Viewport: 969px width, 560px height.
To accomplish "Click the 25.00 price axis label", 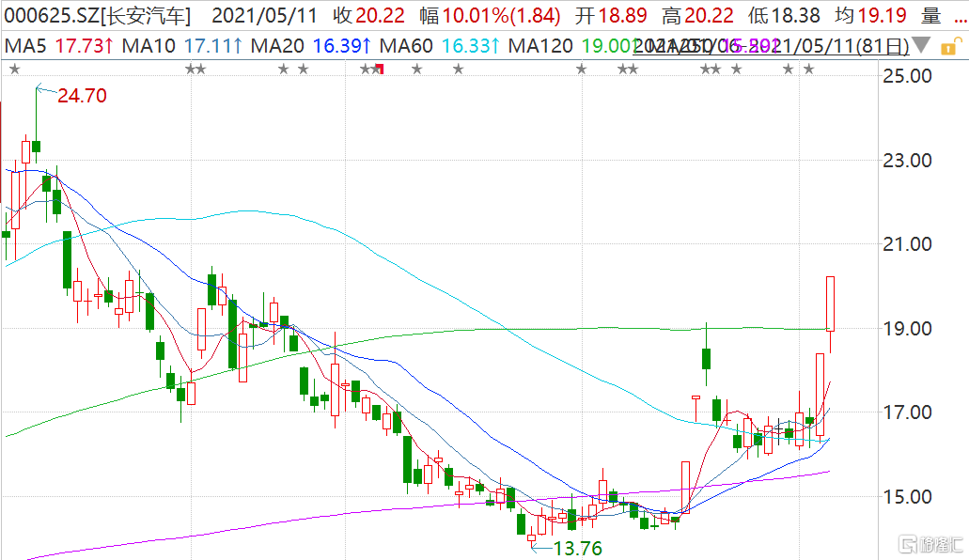I will click(907, 76).
